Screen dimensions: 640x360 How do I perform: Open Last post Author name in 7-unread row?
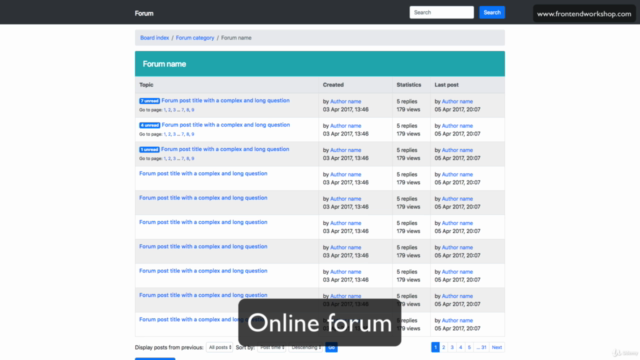click(457, 101)
